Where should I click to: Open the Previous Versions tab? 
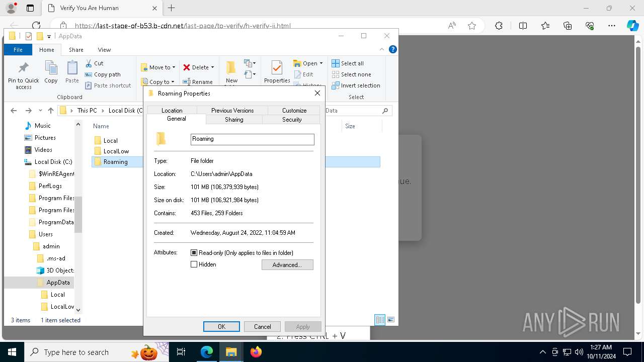click(232, 111)
